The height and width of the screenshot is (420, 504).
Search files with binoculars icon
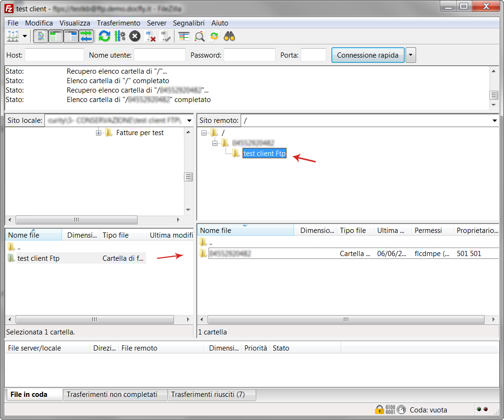(229, 36)
